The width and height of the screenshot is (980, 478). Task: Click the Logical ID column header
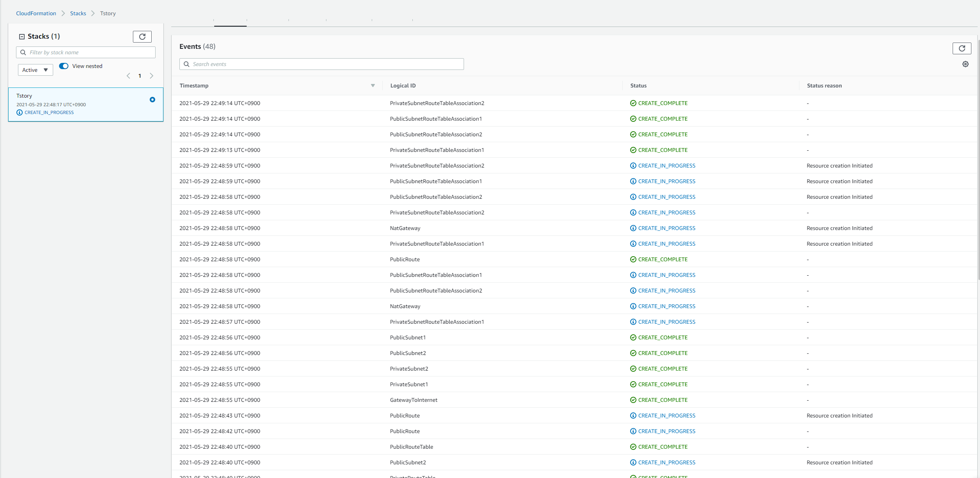(403, 86)
